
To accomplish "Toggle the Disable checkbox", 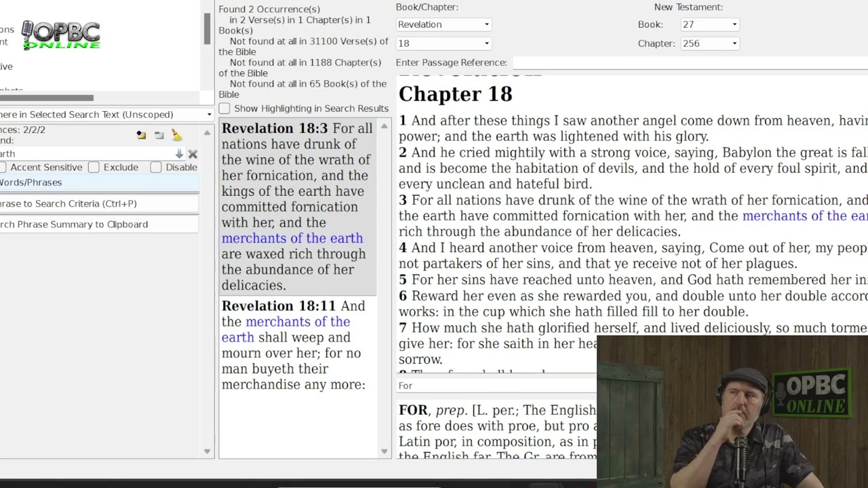I will tap(156, 167).
